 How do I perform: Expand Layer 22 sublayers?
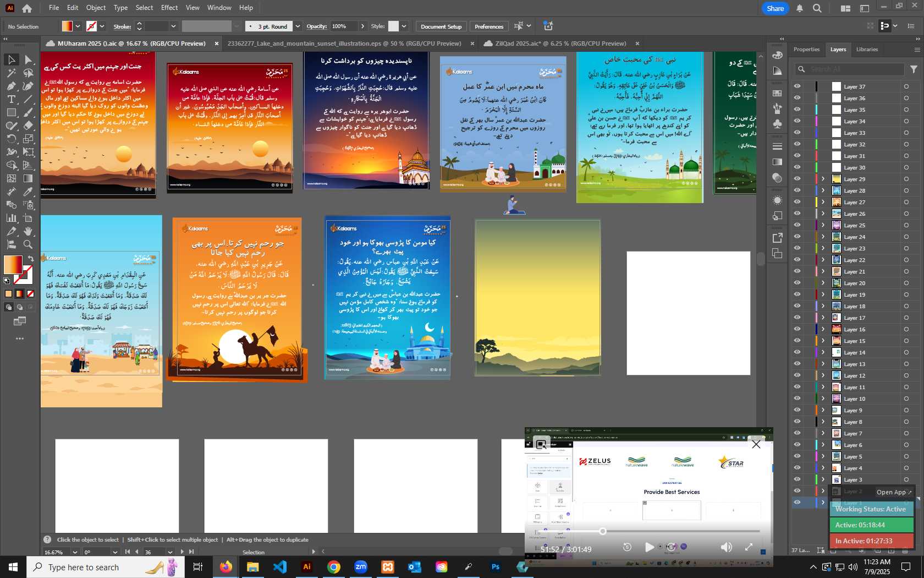tap(823, 260)
